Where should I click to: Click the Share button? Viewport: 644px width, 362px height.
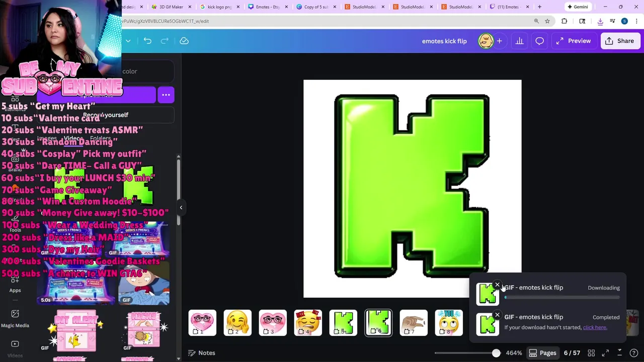(620, 41)
